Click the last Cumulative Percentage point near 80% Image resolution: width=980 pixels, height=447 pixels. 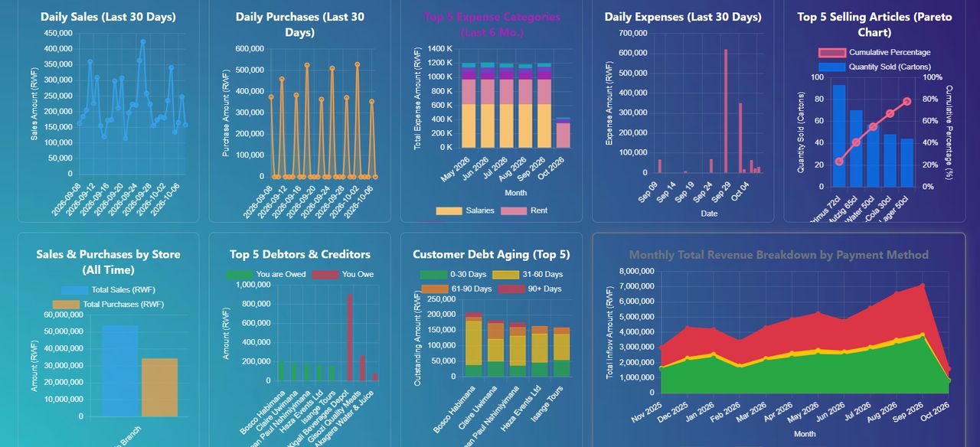click(906, 101)
